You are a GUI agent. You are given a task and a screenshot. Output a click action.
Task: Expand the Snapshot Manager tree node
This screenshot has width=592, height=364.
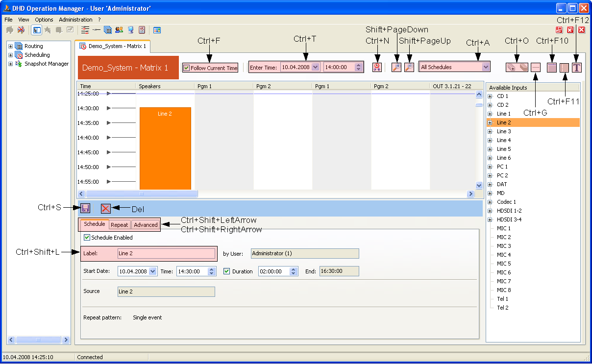pos(10,64)
